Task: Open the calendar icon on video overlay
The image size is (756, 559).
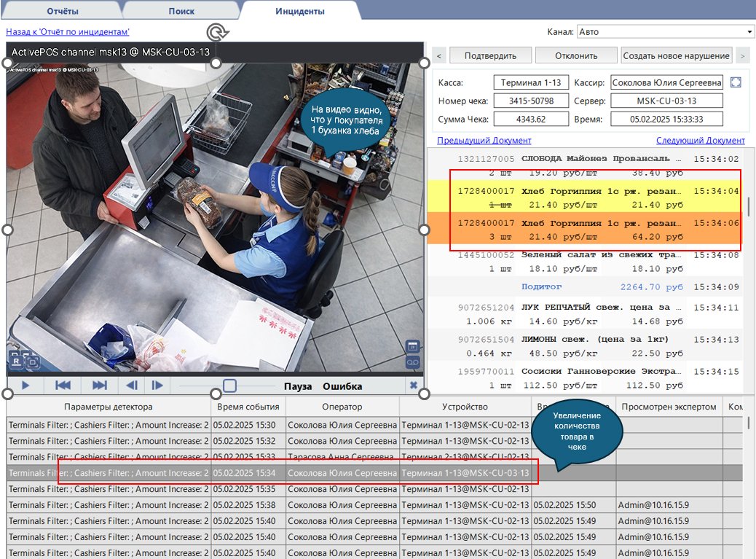Action: 412,346
